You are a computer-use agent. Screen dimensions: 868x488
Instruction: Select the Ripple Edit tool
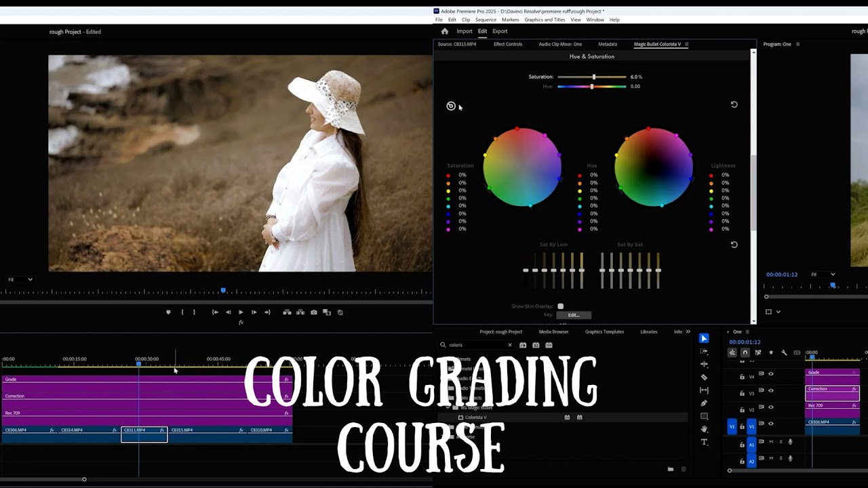click(x=704, y=364)
